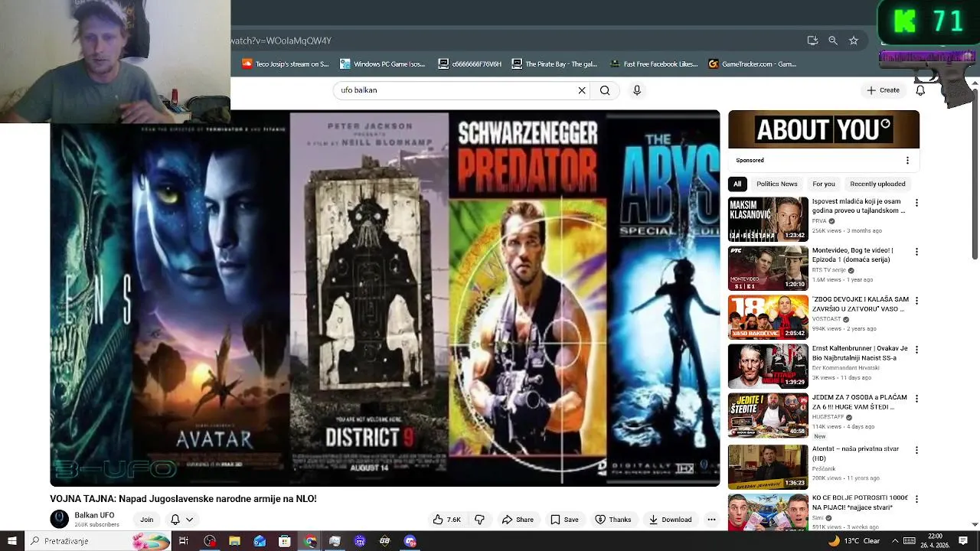Open Task View on the taskbar
Screen dimensions: 980x551
(x=184, y=541)
